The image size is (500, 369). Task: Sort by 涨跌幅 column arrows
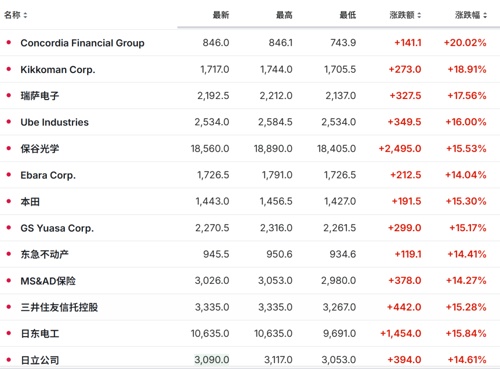pos(485,15)
